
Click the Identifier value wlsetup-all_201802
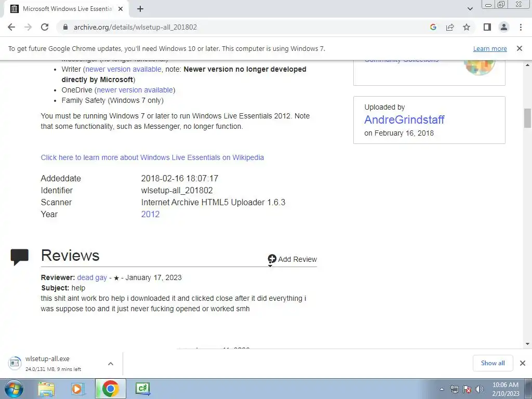coord(177,190)
